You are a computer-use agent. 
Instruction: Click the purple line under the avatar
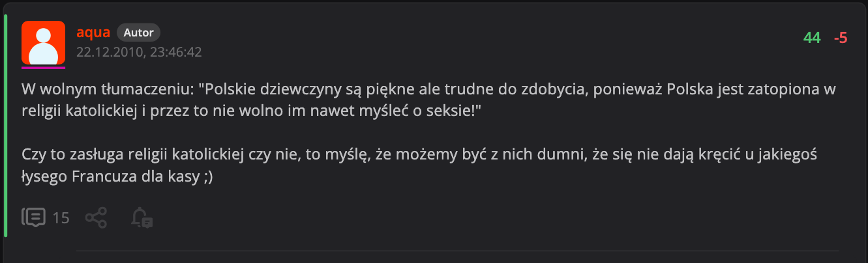(43, 67)
